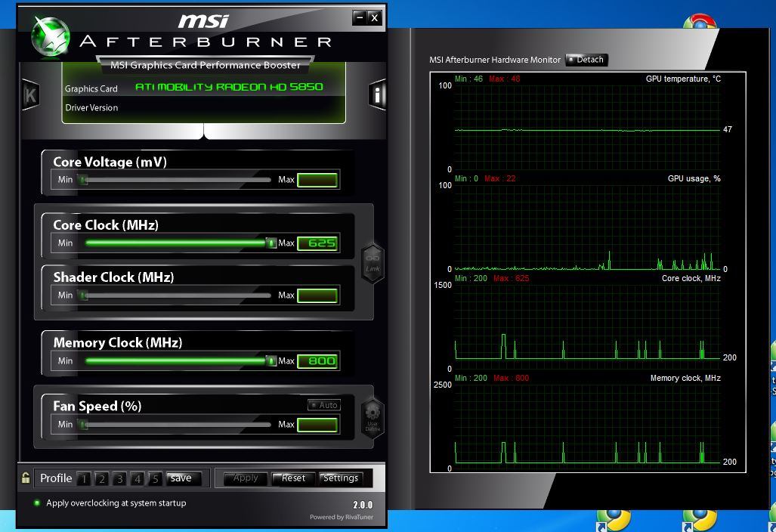Open the information i button
Viewport: 776px width, 532px height.
point(377,94)
